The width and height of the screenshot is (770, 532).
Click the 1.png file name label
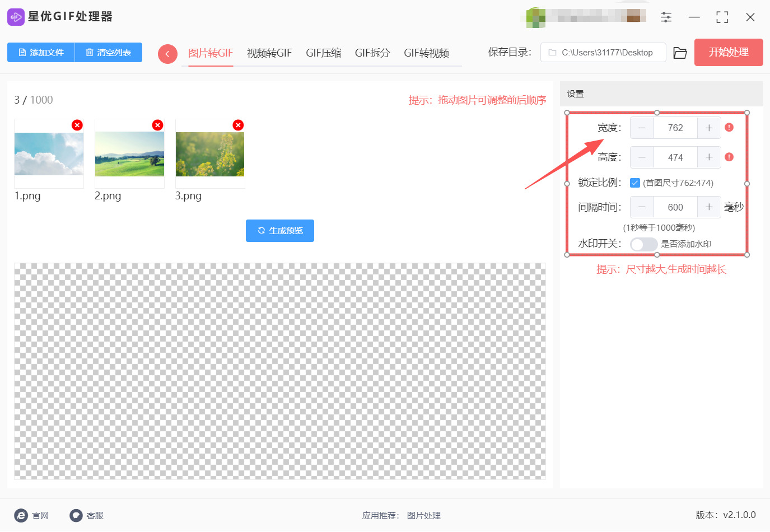[x=27, y=196]
